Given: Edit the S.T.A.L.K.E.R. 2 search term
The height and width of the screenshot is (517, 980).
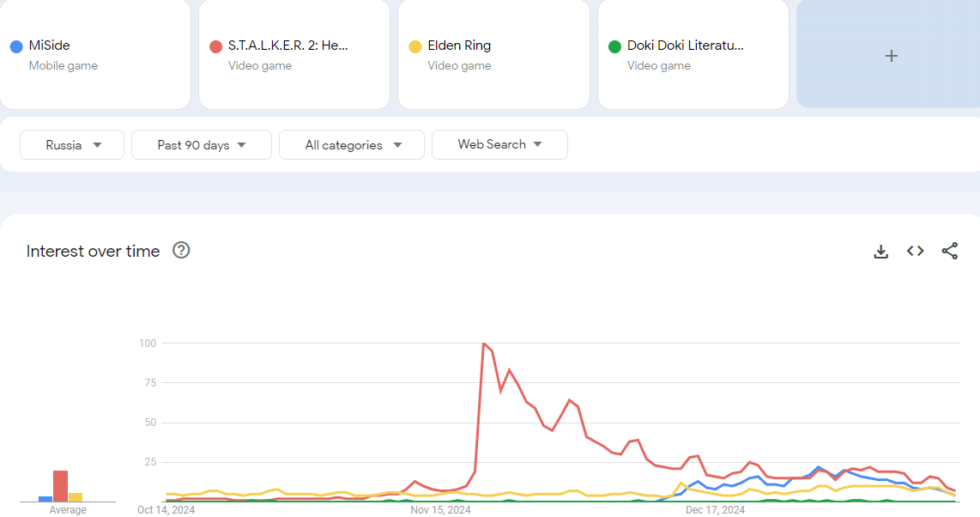Looking at the screenshot, I should point(288,46).
